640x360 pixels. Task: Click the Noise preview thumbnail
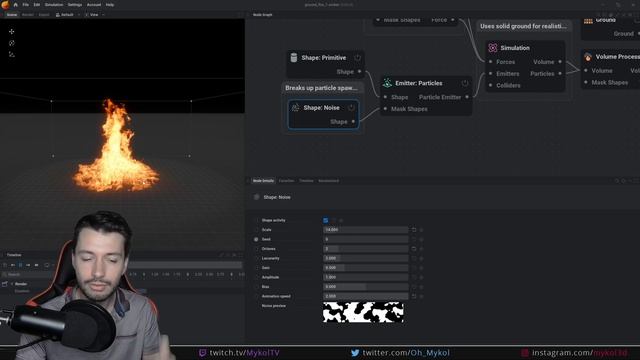pyautogui.click(x=363, y=312)
